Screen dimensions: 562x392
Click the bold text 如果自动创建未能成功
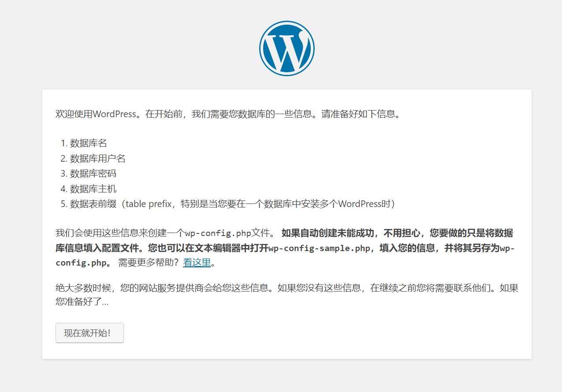click(x=328, y=233)
